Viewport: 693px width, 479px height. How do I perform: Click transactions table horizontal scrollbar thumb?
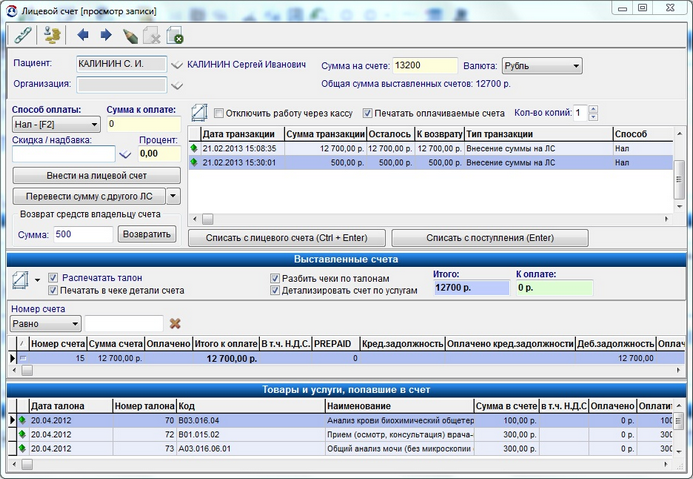click(208, 219)
